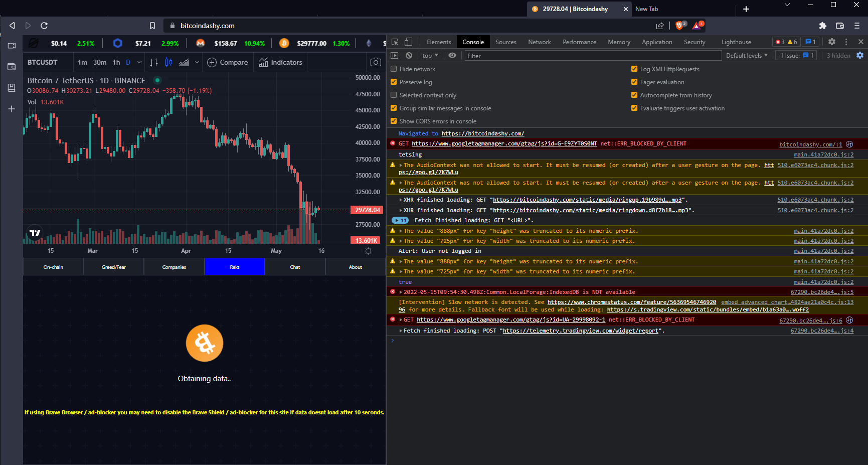868x465 pixels.
Task: Toggle the device toolbar icon in DevTools
Action: [x=409, y=42]
